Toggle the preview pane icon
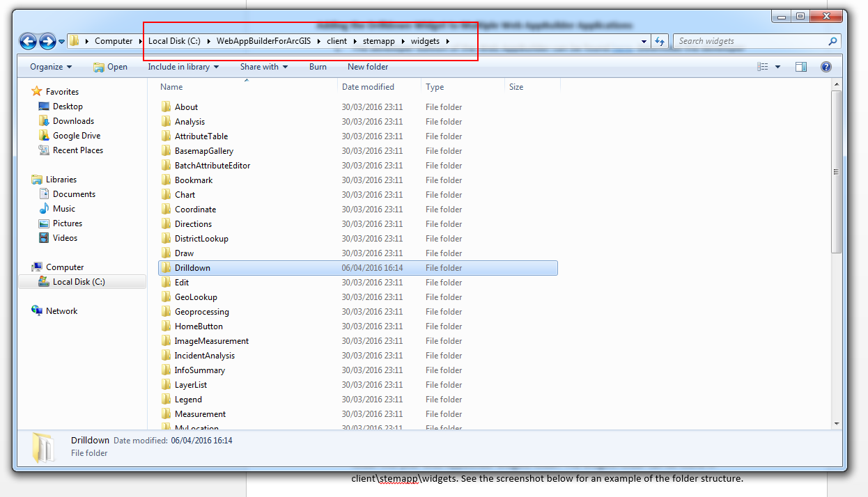This screenshot has height=497, width=868. pos(801,67)
